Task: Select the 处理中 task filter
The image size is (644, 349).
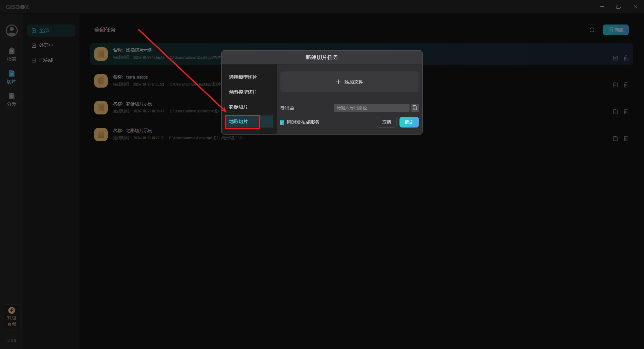Action: (51, 45)
